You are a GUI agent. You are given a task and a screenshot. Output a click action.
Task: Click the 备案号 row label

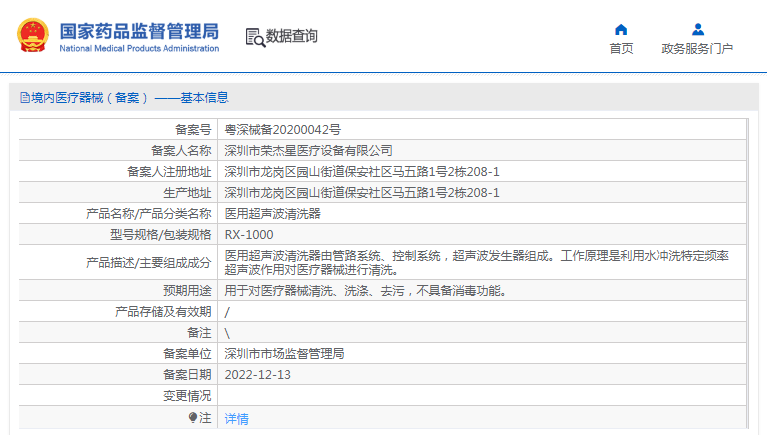[193, 130]
